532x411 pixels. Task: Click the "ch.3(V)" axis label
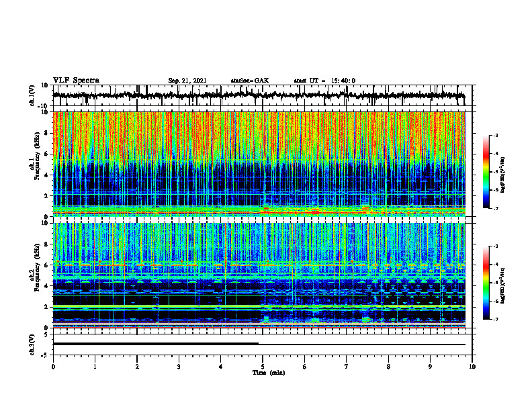coord(32,345)
